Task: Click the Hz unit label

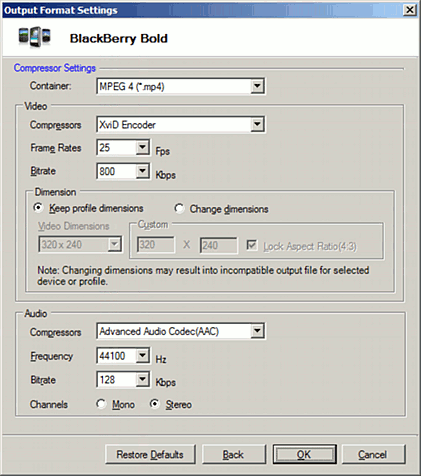Action: (161, 359)
